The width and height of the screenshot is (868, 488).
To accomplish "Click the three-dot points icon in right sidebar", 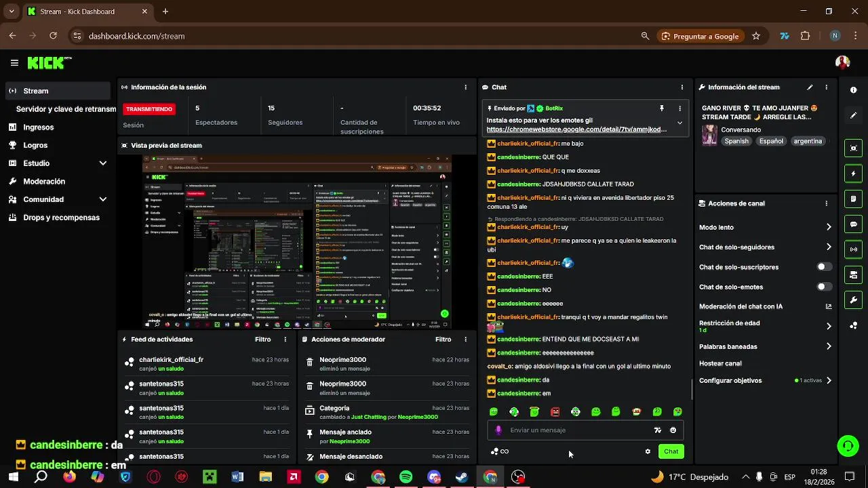I will (x=853, y=325).
